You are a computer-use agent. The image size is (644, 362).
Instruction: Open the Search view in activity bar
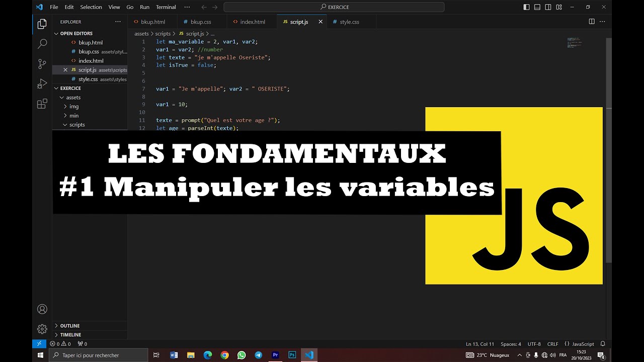42,44
